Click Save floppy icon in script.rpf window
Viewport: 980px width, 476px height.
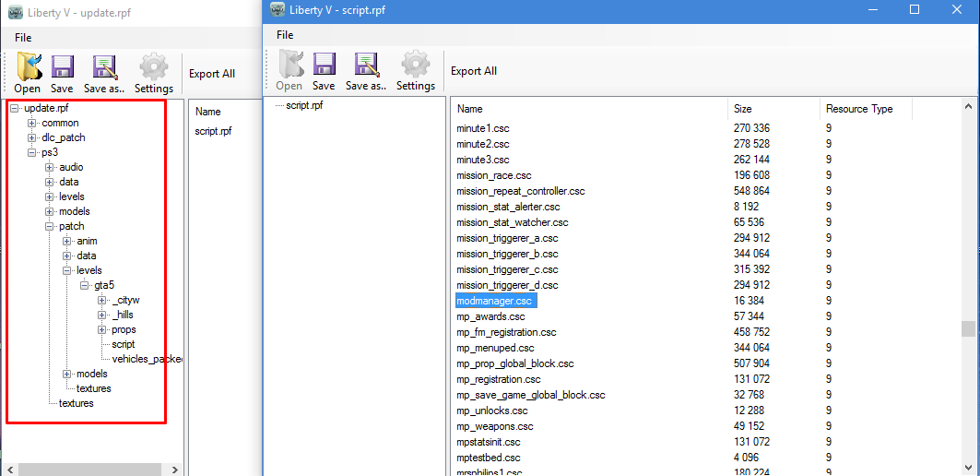click(x=324, y=64)
